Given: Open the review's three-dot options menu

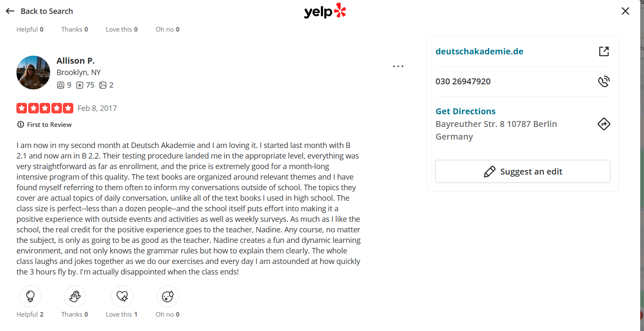Looking at the screenshot, I should [398, 66].
